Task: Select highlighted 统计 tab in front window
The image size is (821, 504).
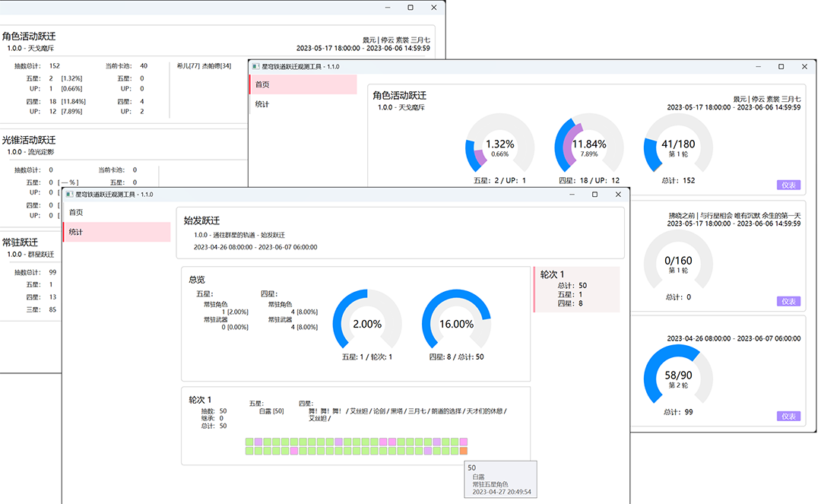Action: point(116,232)
